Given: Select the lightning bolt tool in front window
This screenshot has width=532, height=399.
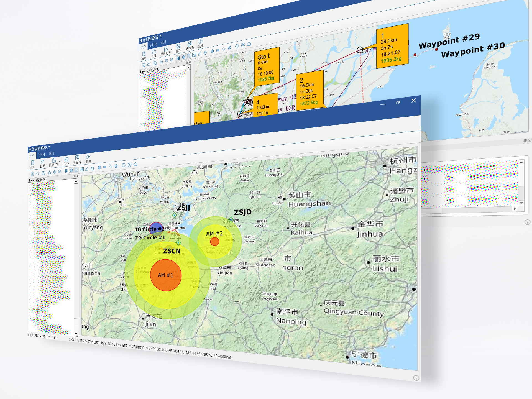Looking at the screenshot, I should coord(111,166).
